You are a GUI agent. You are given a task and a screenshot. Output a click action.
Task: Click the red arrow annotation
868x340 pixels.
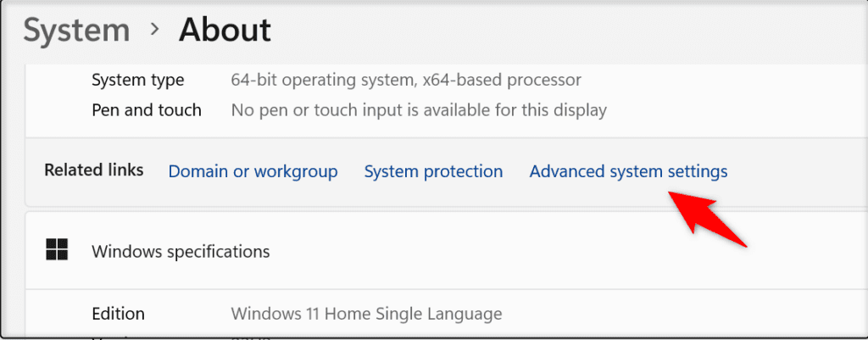pos(708,218)
